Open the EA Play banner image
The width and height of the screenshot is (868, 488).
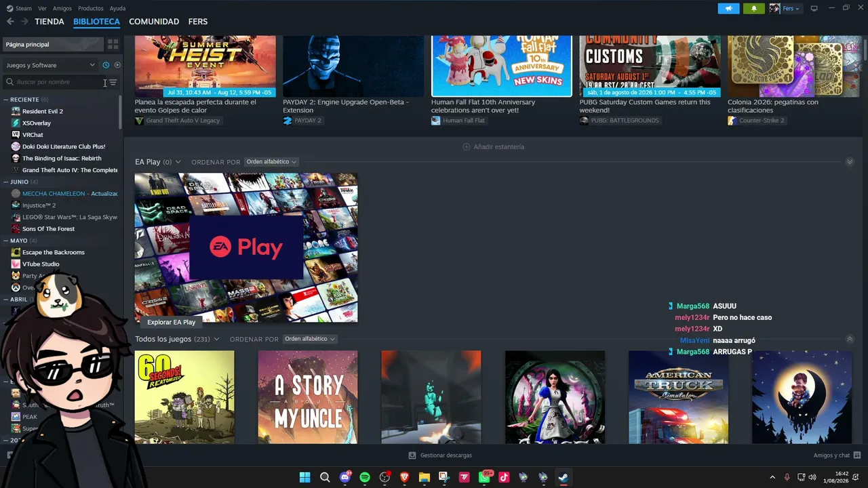[246, 248]
